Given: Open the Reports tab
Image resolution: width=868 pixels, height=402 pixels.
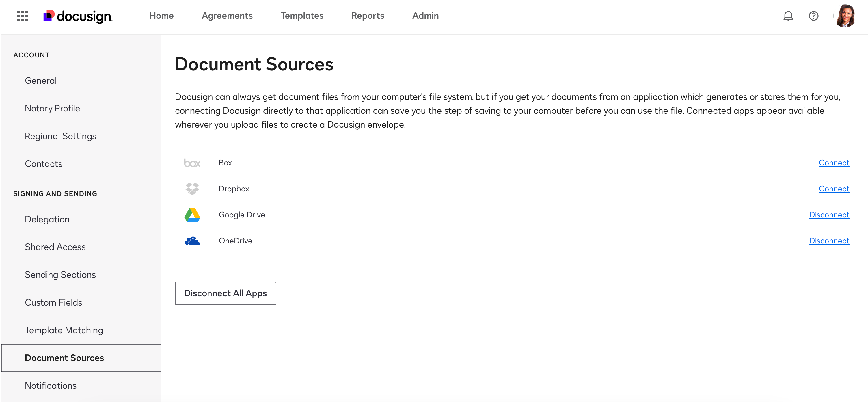Looking at the screenshot, I should tap(368, 16).
